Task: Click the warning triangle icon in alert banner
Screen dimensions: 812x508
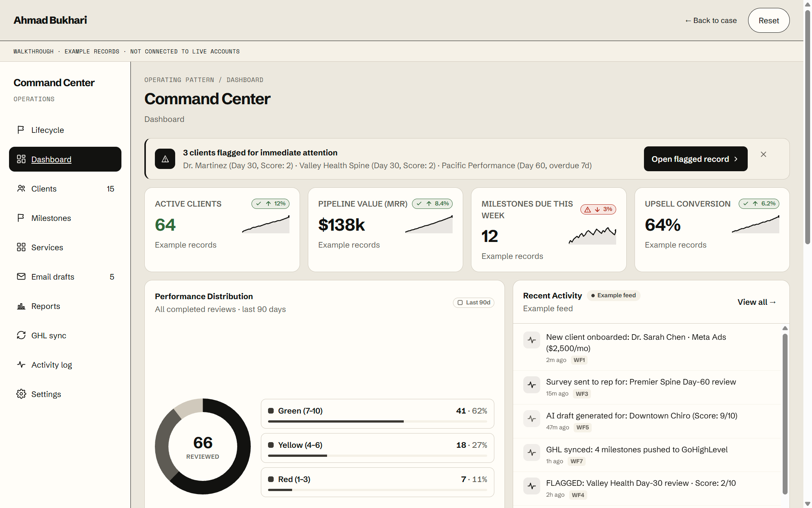Action: click(165, 159)
